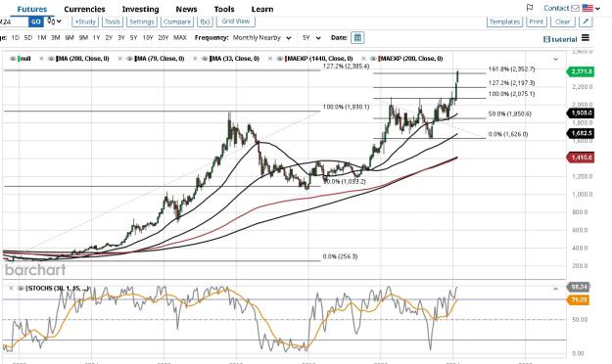
Task: Hide the MA (200, Close, 0) line
Action: pos(51,59)
